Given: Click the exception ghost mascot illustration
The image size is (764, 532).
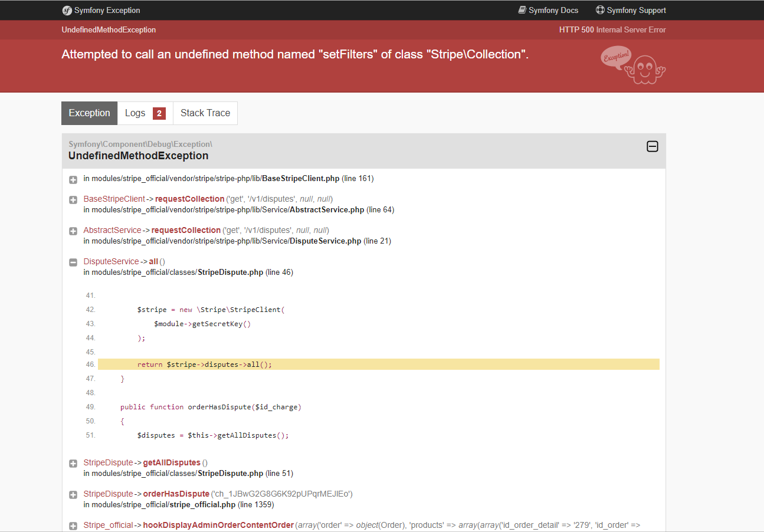Looking at the screenshot, I should coord(633,65).
